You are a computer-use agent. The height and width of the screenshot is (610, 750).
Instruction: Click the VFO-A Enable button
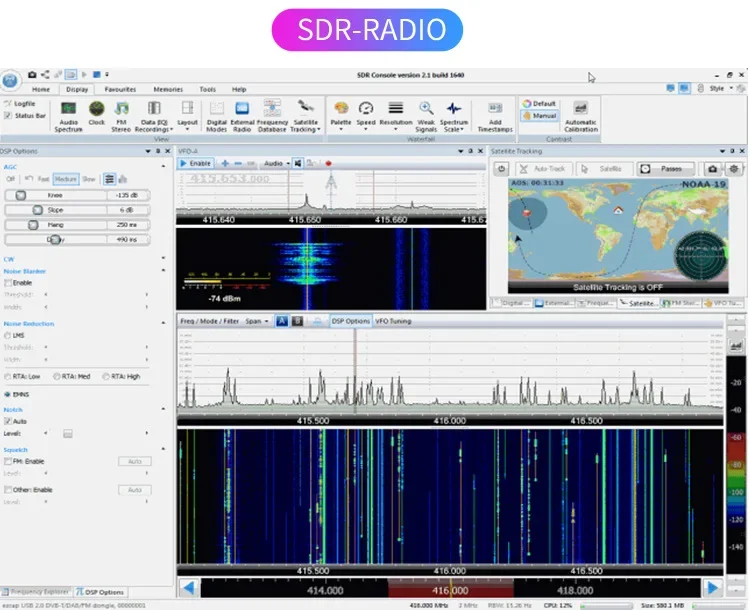click(196, 162)
